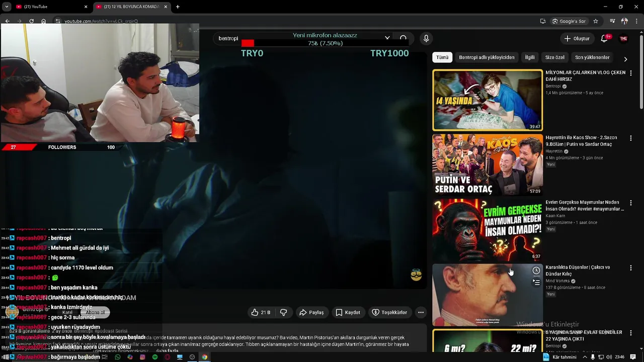Open options for Karanlıkta Düşenler video

631,268
